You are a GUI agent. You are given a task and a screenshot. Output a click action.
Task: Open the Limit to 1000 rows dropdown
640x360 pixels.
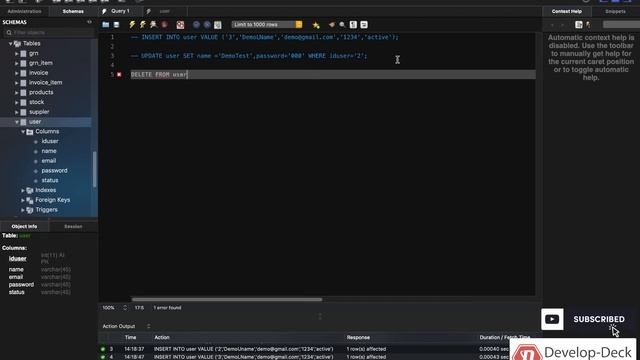click(x=267, y=25)
